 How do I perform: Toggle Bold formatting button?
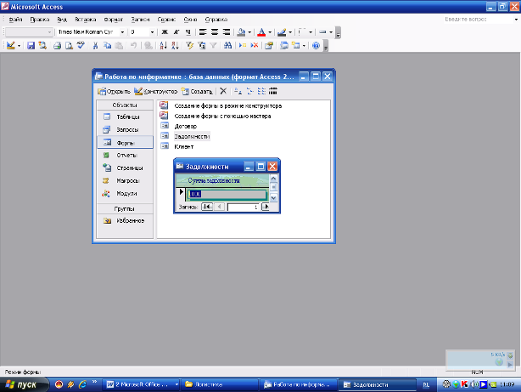click(164, 32)
